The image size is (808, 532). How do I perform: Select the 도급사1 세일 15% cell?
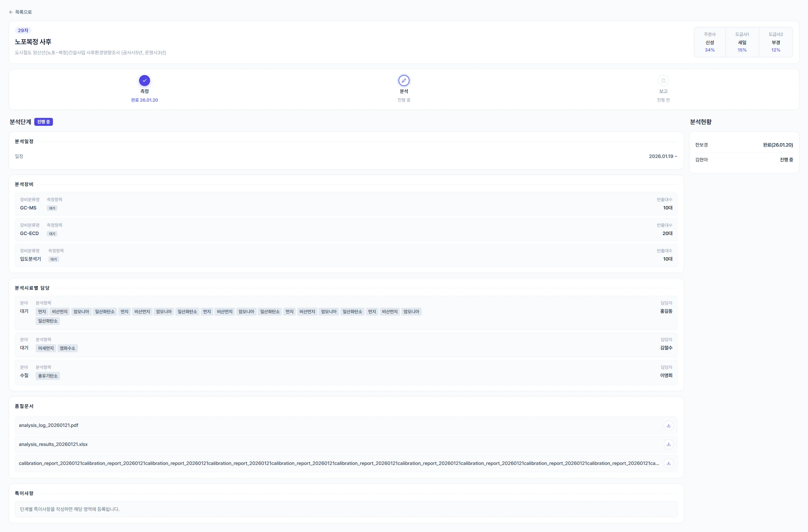(x=742, y=42)
